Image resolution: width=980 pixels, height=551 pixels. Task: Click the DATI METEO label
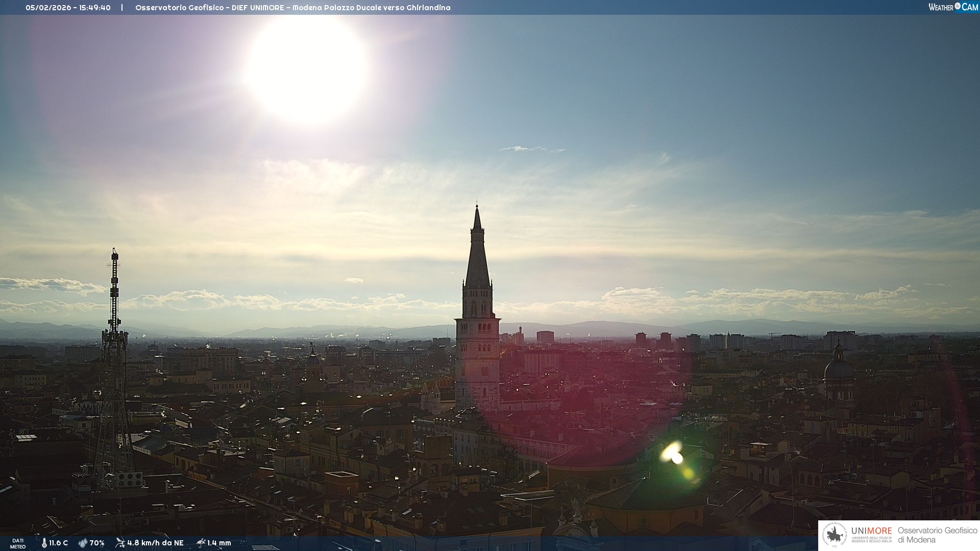18,543
